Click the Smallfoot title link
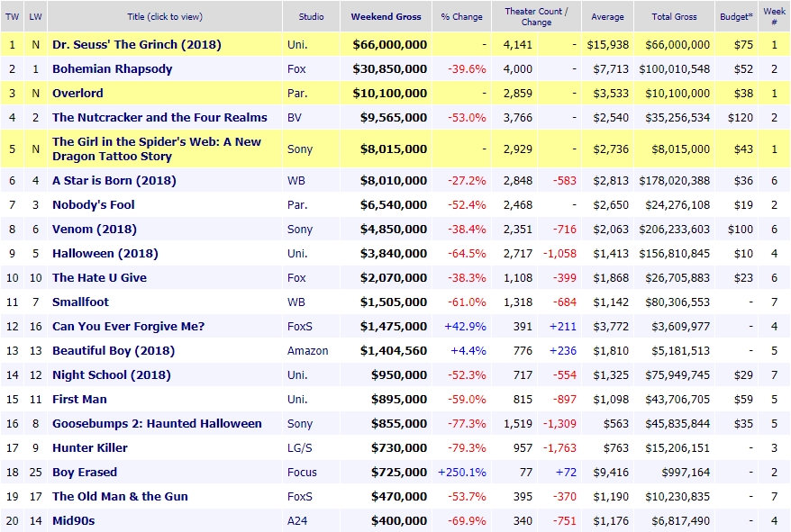 click(81, 302)
